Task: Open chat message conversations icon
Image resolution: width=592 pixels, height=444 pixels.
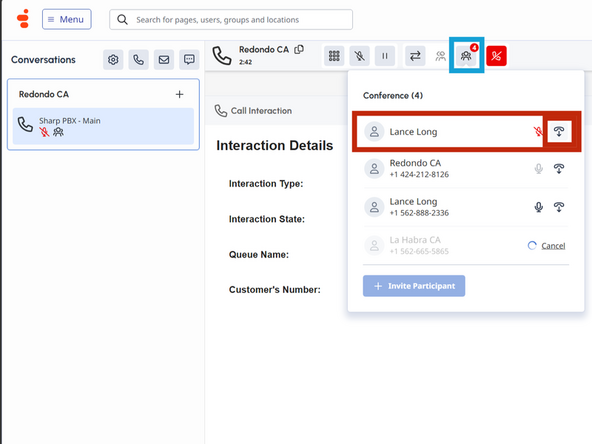Action: 189,60
